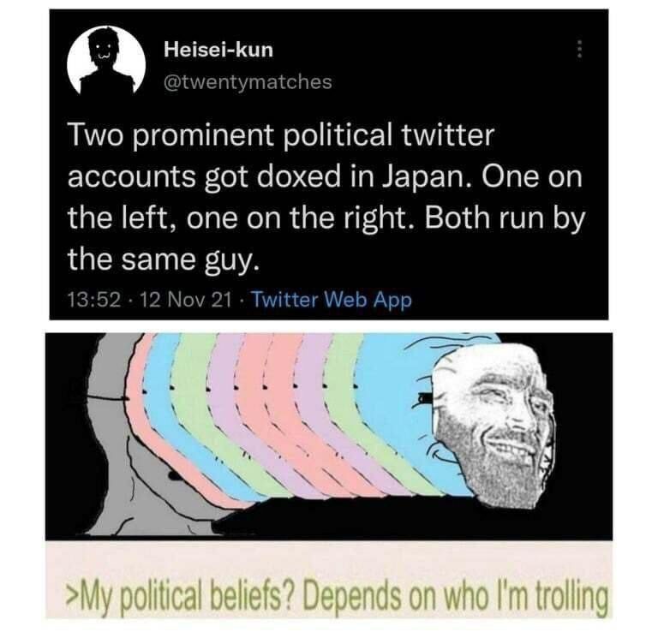Select the word "Japan." in the tweet
Viewport: 658px width, 644px height.
tap(428, 178)
